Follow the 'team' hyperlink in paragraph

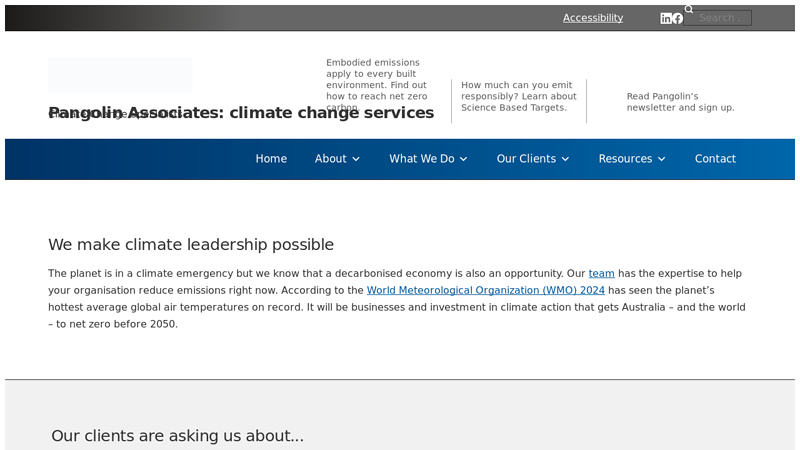point(601,274)
